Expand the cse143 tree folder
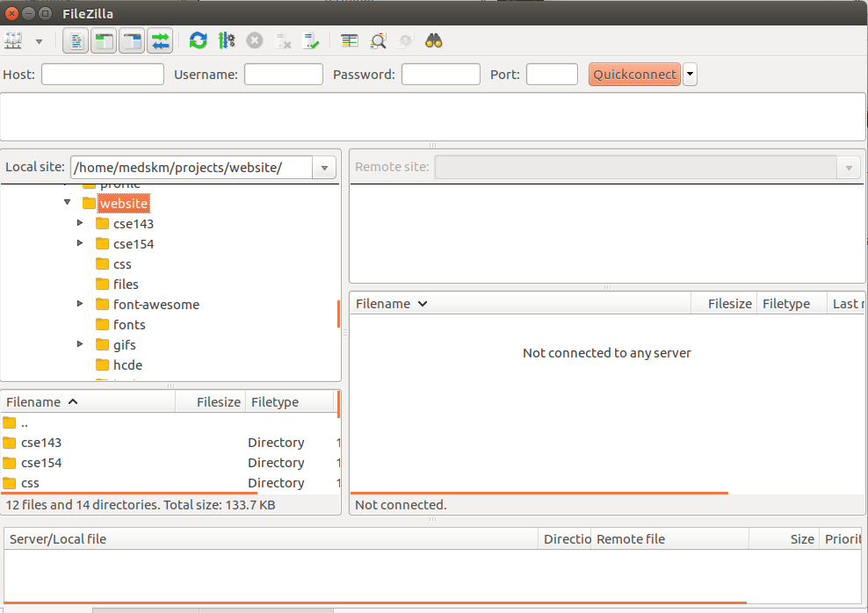Image resolution: width=868 pixels, height=613 pixels. tap(80, 223)
